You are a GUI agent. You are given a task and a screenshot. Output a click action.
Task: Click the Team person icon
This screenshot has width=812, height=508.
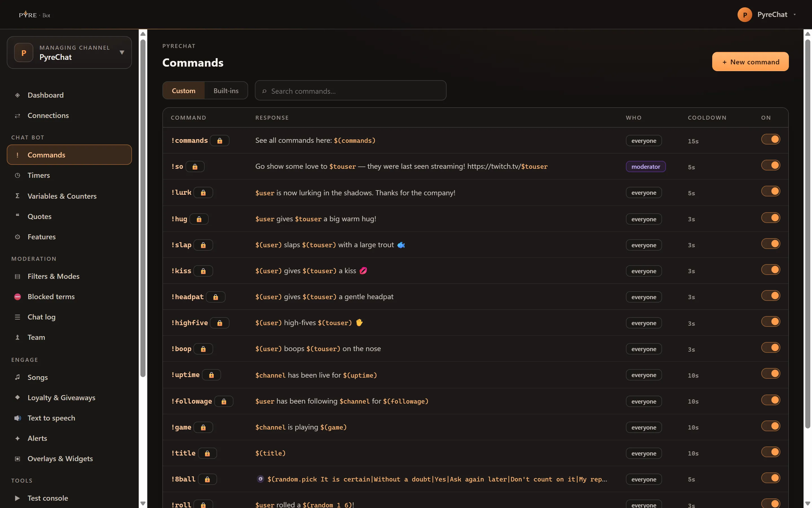17,337
